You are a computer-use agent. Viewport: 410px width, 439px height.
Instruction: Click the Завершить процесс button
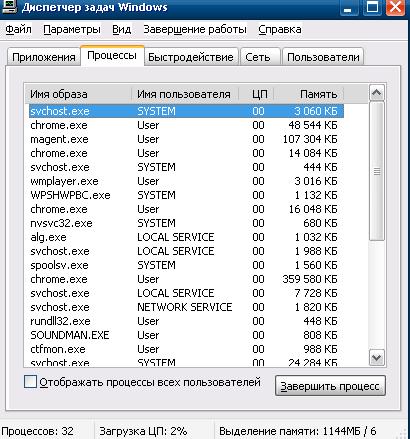330,386
